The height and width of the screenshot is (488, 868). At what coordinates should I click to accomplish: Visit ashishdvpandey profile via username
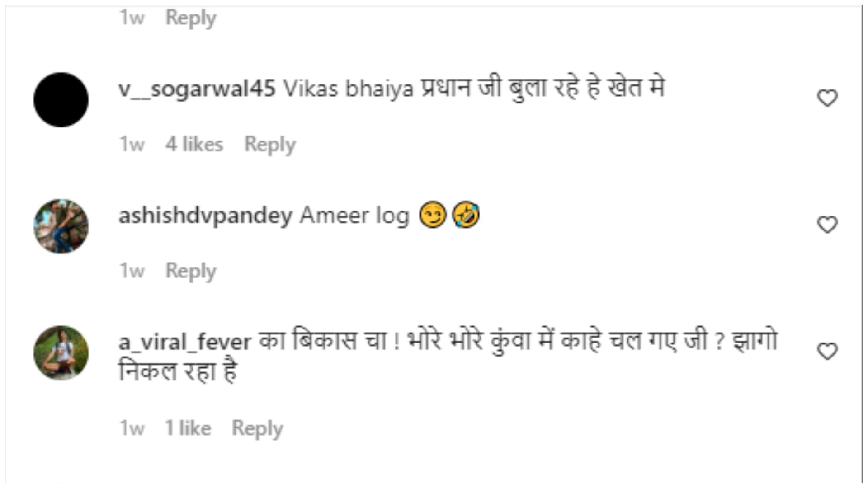click(x=205, y=215)
